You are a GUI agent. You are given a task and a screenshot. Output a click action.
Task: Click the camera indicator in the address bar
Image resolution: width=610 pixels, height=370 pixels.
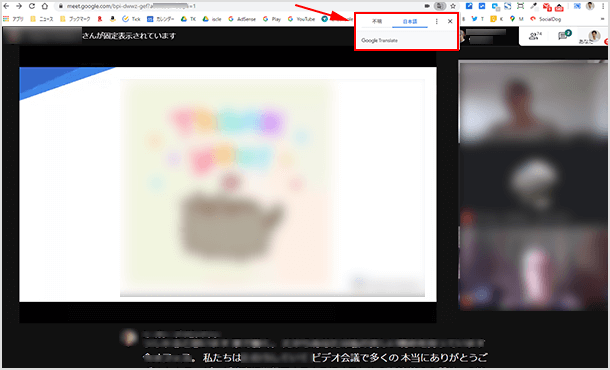(x=427, y=6)
